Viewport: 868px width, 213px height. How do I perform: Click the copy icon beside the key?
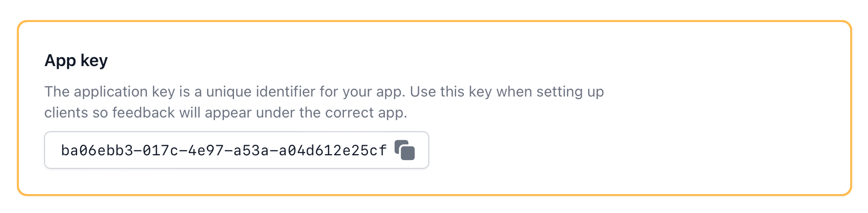[405, 150]
